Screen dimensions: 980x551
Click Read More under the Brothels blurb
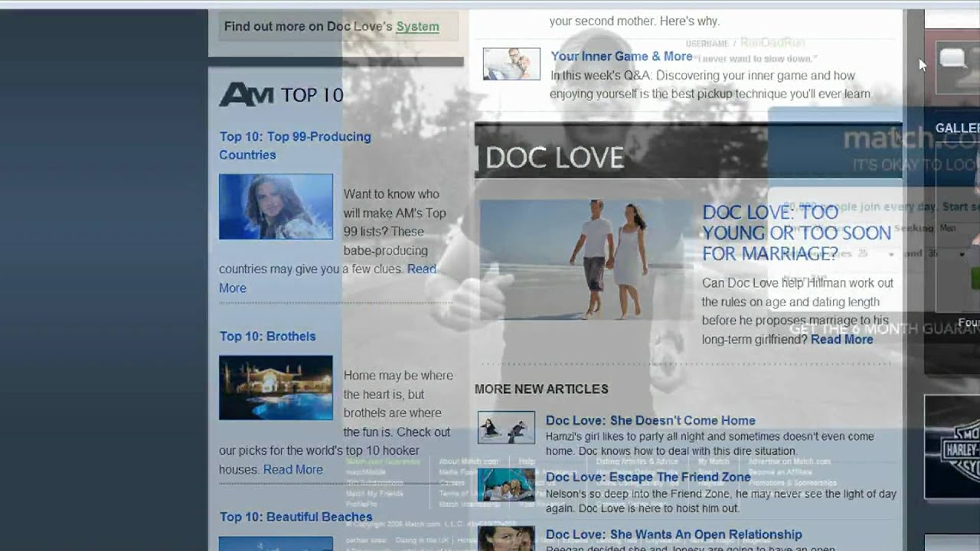pos(293,469)
